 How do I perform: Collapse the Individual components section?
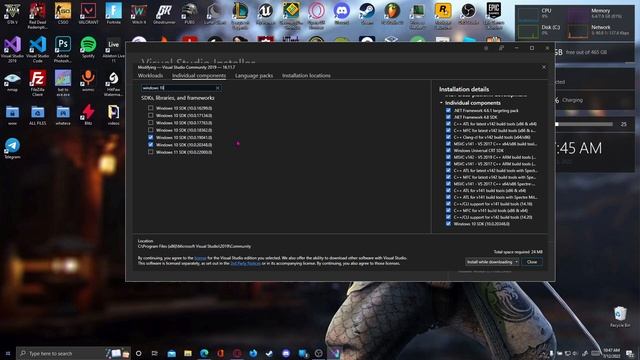(x=441, y=103)
